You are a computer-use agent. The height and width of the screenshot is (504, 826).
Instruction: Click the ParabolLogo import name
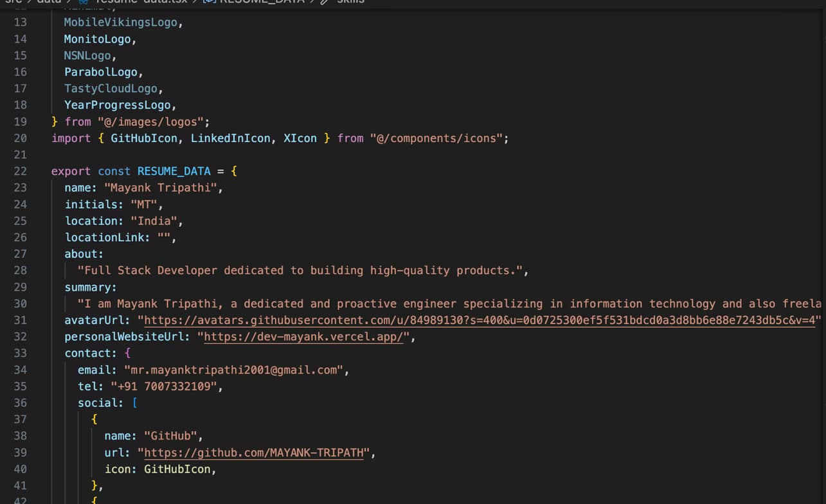[100, 72]
